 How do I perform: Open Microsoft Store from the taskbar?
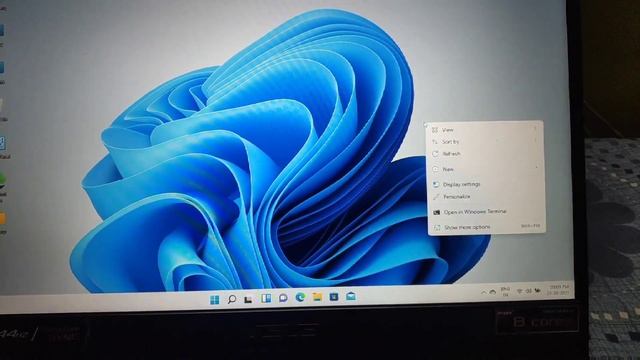[x=334, y=296]
